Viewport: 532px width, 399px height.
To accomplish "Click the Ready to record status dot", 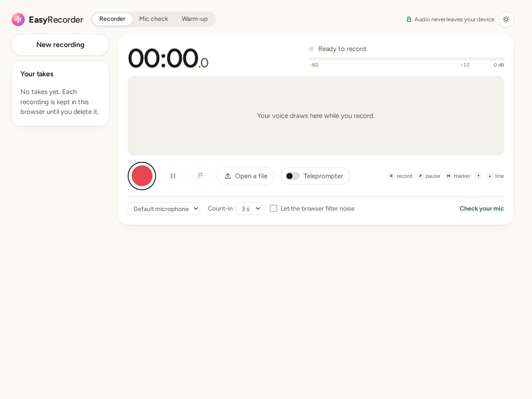I will pyautogui.click(x=311, y=49).
